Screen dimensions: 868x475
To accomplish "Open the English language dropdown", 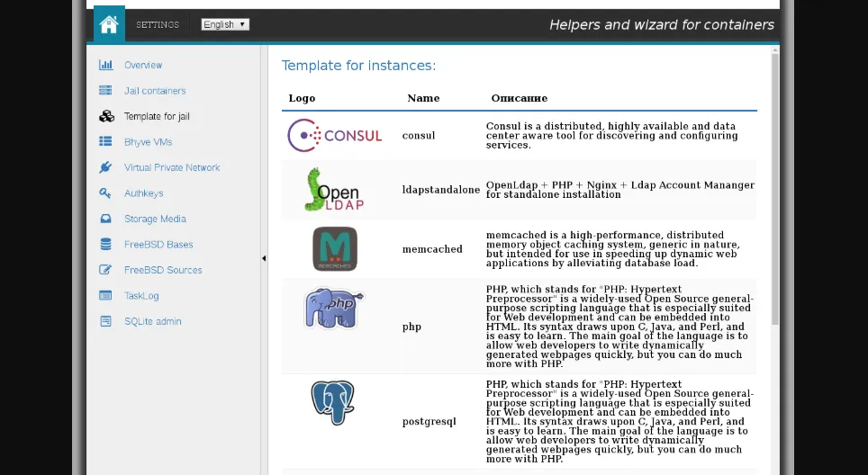I will pos(225,24).
